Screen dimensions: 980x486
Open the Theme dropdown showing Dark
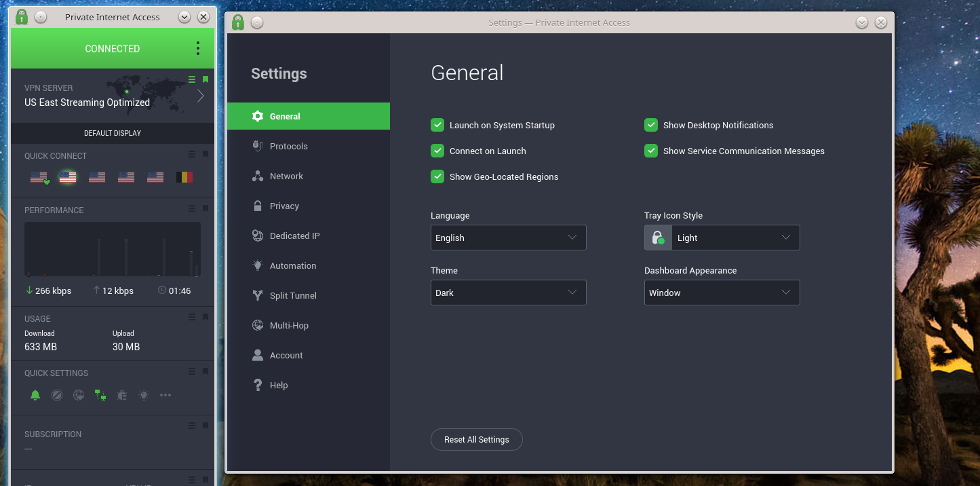[x=509, y=293]
